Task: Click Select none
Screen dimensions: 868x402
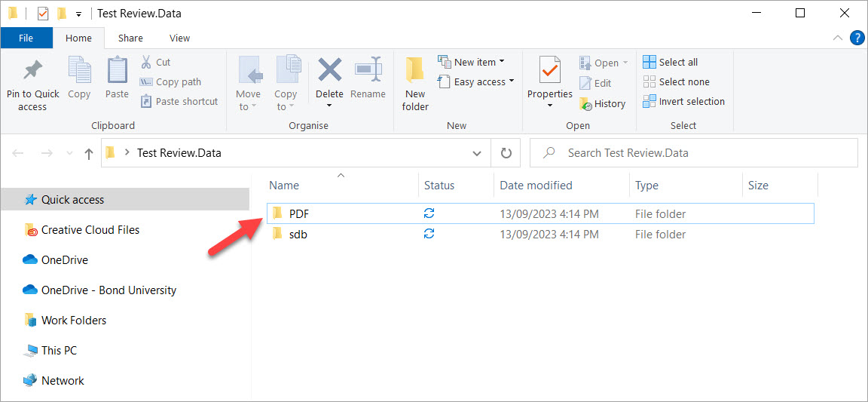Action: point(676,82)
